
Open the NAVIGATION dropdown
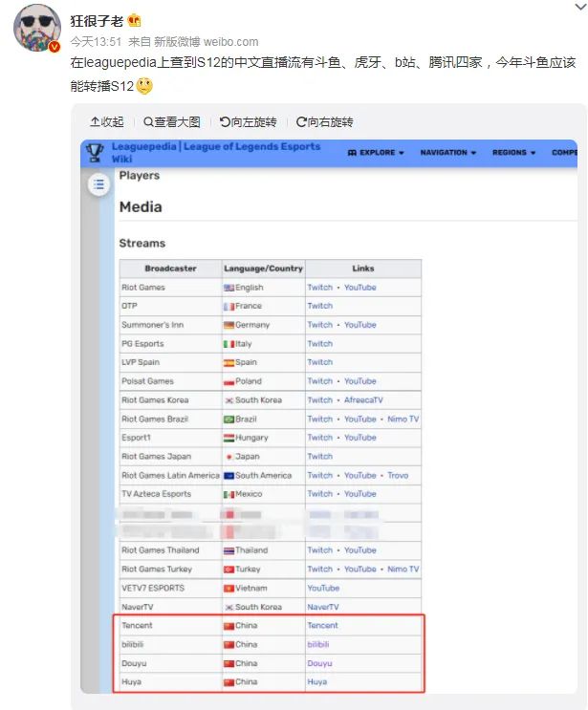click(x=448, y=153)
